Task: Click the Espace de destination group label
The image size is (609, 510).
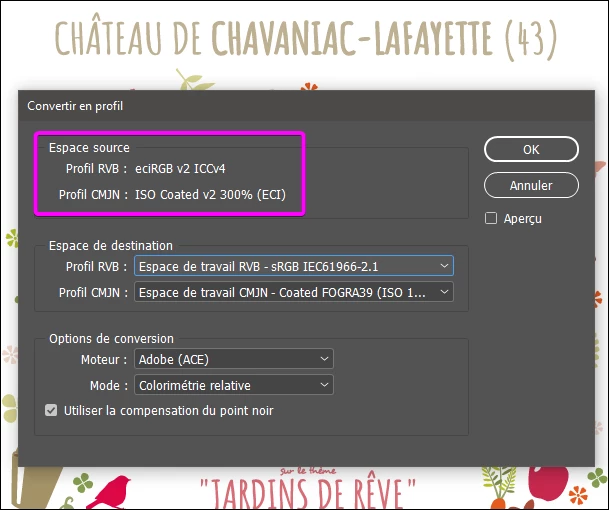Action: [111, 245]
